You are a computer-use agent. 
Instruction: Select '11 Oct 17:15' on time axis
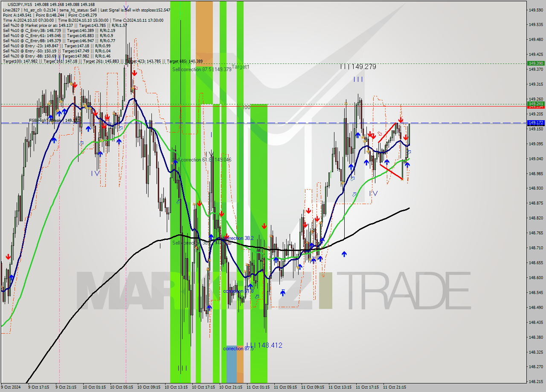click(367, 387)
